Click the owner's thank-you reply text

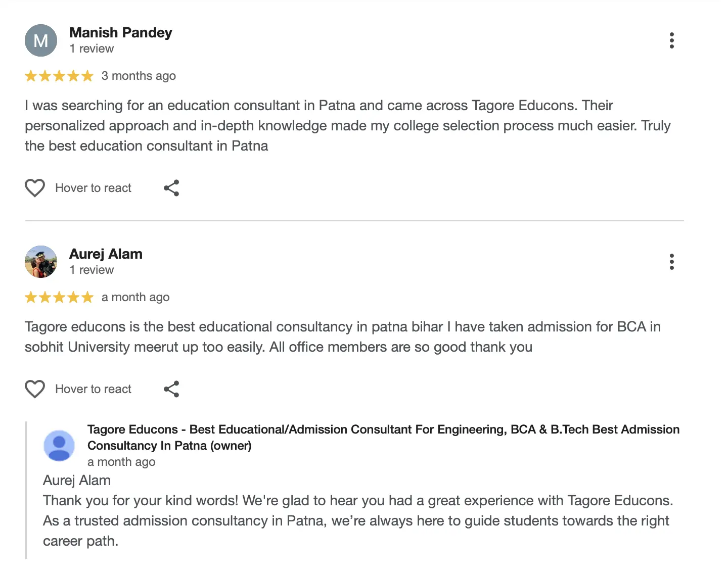point(357,520)
